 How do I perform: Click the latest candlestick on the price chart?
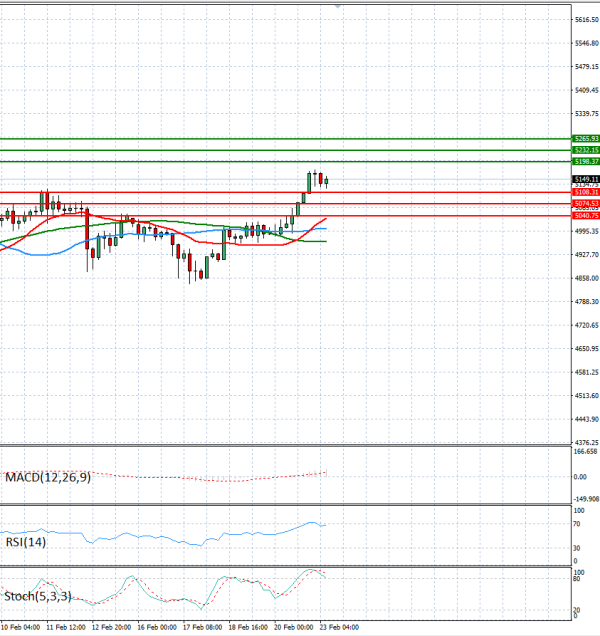tap(326, 181)
